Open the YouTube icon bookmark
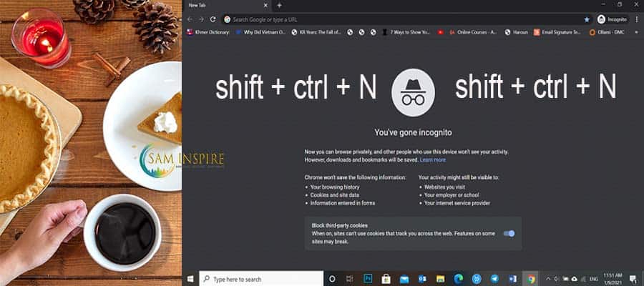Viewport: 644px width, 286px height. pos(441,32)
